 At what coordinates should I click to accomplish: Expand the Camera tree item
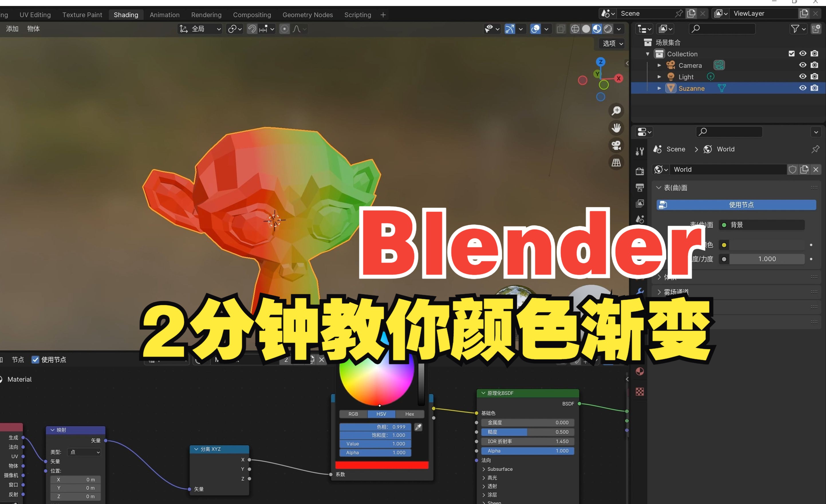coord(659,65)
